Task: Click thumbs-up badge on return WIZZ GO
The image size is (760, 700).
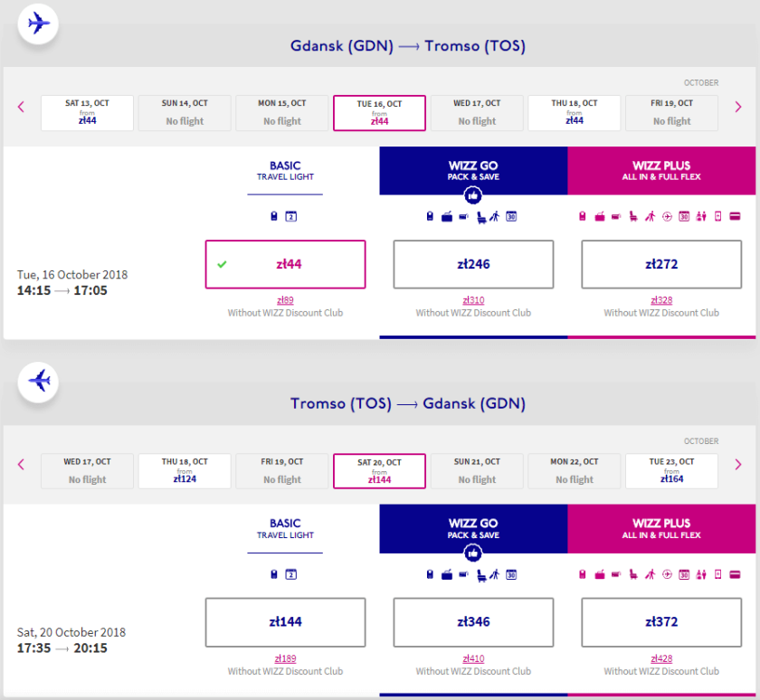Action: click(x=472, y=553)
